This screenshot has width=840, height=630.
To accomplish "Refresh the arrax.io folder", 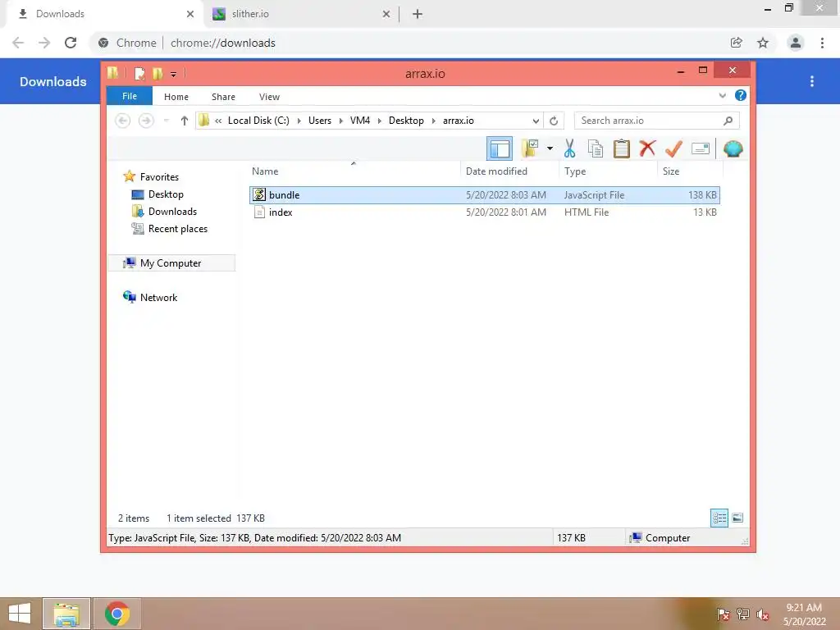I will pyautogui.click(x=554, y=121).
